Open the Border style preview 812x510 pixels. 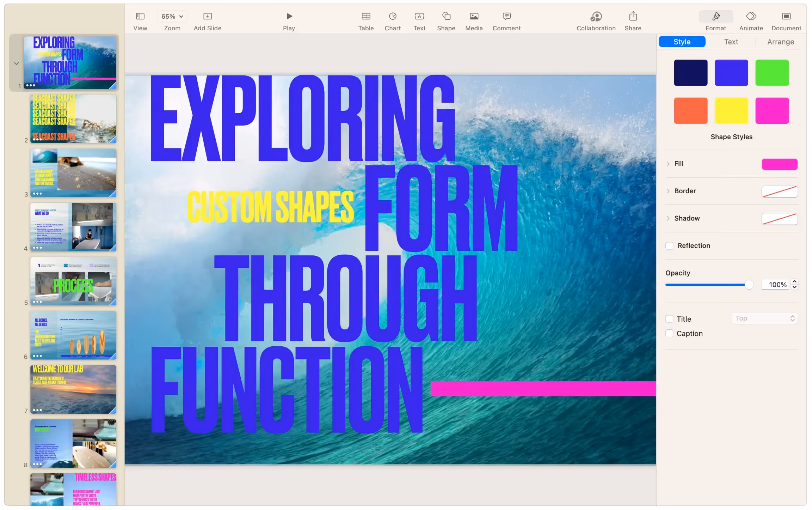tap(779, 191)
